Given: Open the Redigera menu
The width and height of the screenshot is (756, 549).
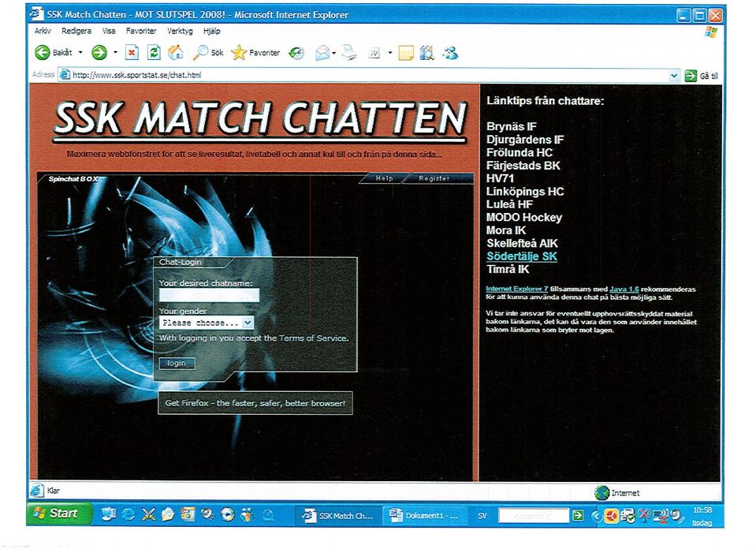Looking at the screenshot, I should point(76,31).
